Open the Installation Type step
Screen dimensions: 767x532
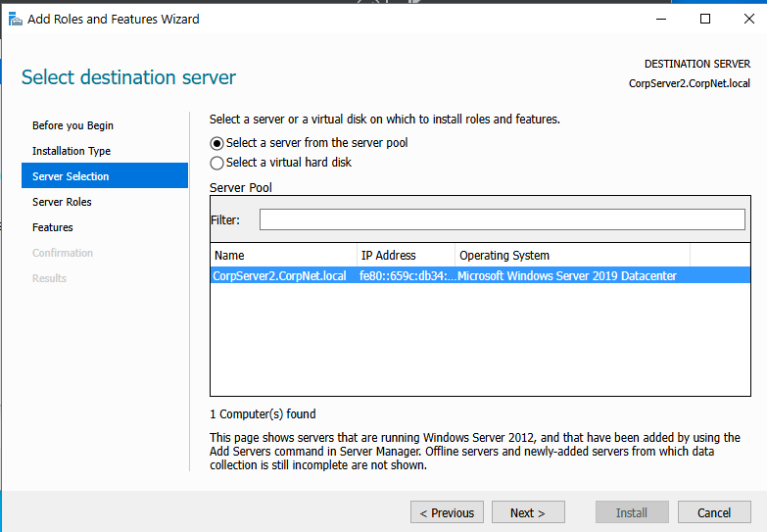(72, 151)
